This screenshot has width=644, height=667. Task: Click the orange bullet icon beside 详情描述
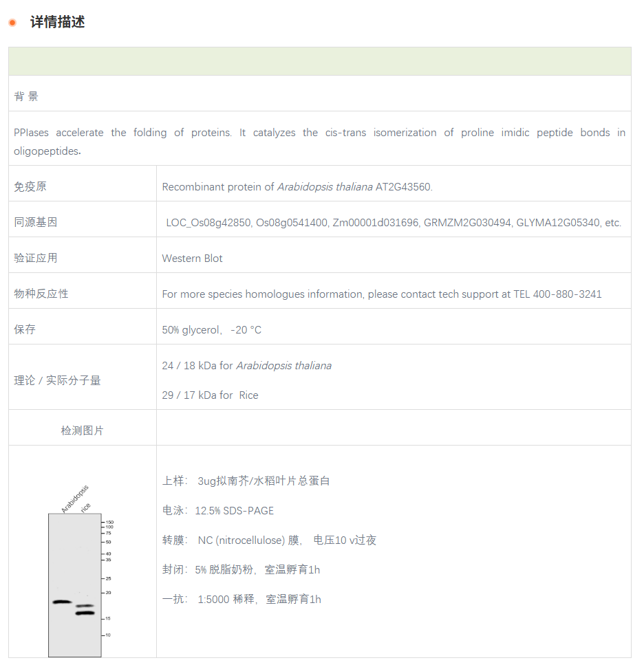(x=12, y=22)
